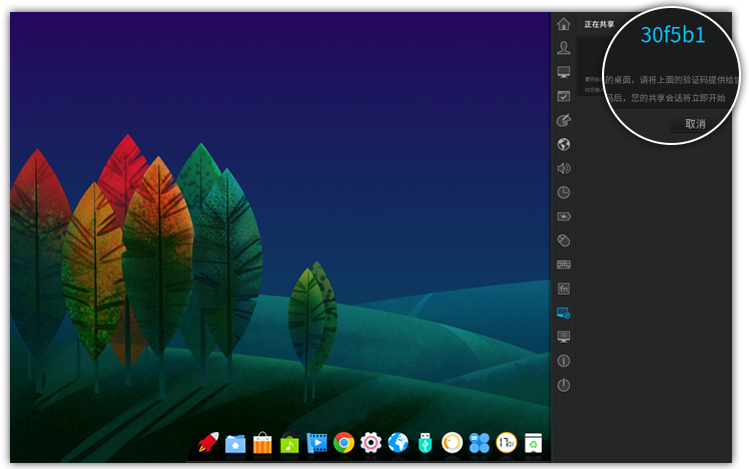749x469 pixels.
Task: Open Keyboard settings icon in sidebar
Action: [564, 265]
